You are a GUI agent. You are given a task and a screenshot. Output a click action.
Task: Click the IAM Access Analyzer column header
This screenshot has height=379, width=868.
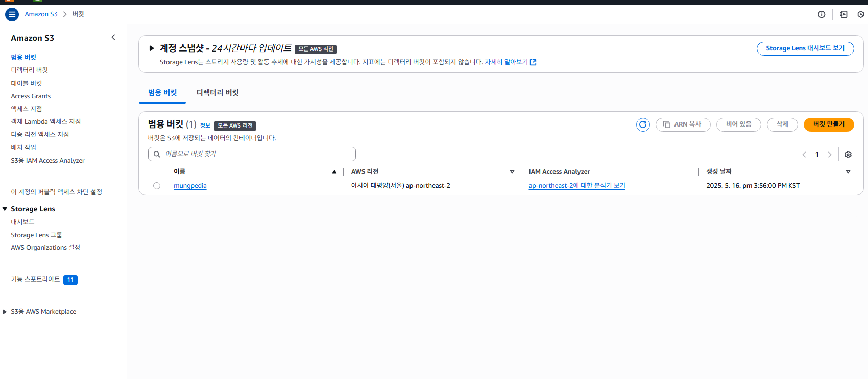(x=559, y=172)
